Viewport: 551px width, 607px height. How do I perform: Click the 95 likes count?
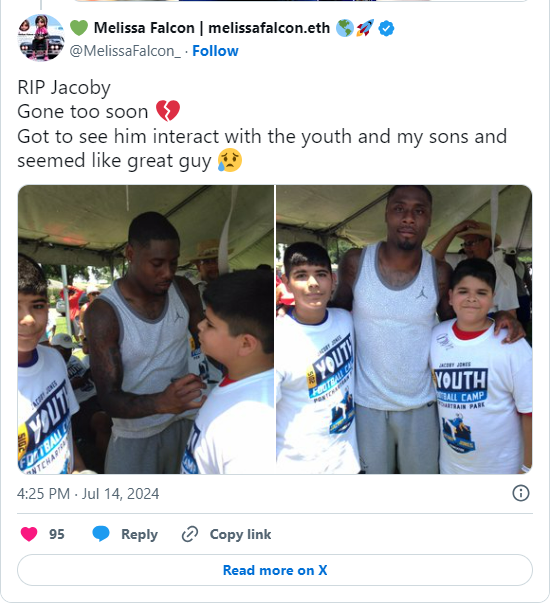(x=57, y=534)
